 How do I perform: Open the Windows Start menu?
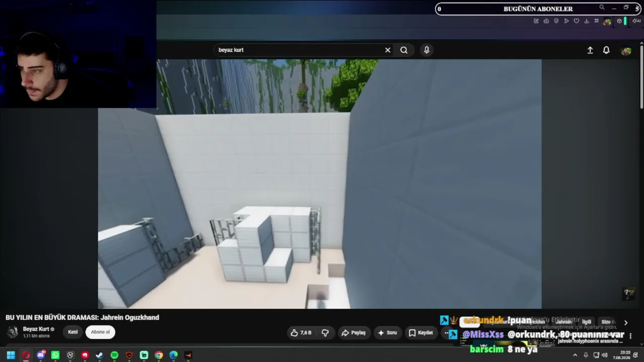tap(11, 355)
